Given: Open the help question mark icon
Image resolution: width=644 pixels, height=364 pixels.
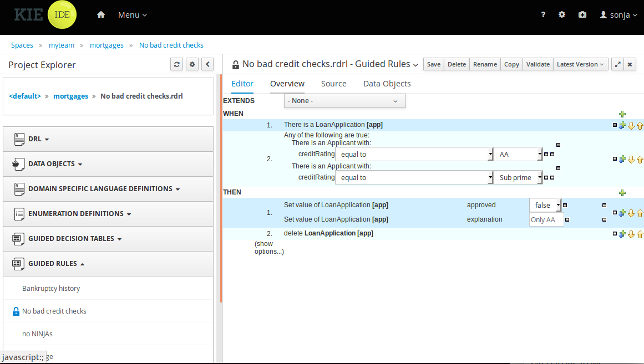Looking at the screenshot, I should point(543,15).
